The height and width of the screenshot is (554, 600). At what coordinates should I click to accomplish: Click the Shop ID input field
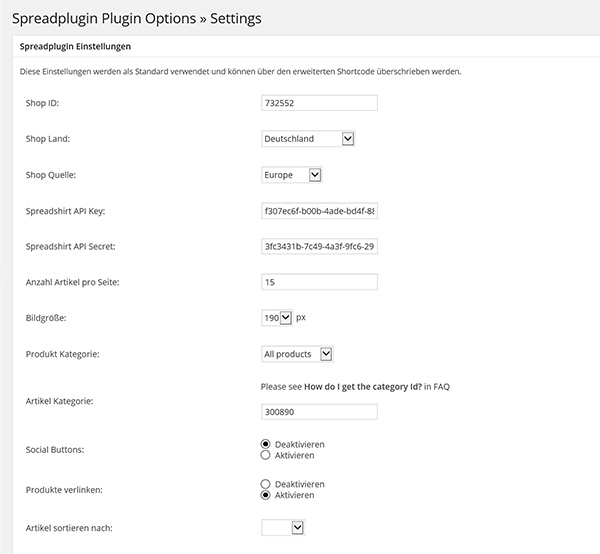point(319,103)
